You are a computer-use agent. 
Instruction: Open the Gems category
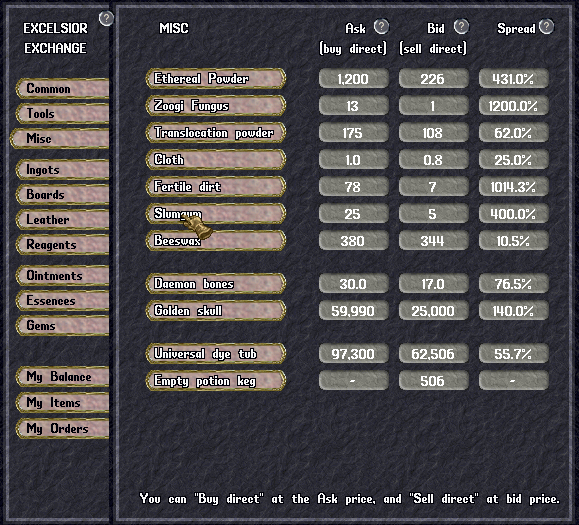63,326
